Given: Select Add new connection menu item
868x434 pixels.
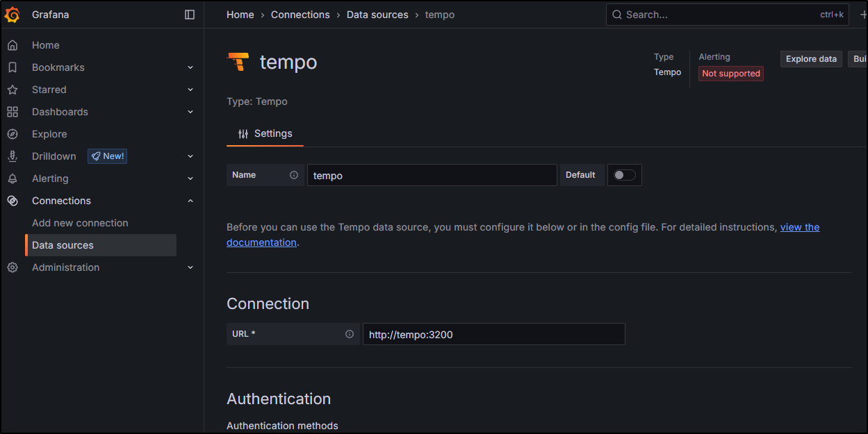Looking at the screenshot, I should click(x=80, y=223).
